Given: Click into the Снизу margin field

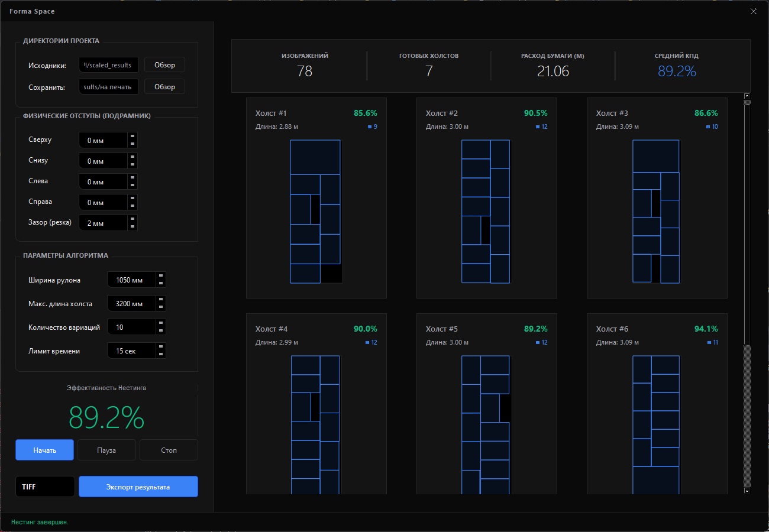Looking at the screenshot, I should [x=104, y=161].
